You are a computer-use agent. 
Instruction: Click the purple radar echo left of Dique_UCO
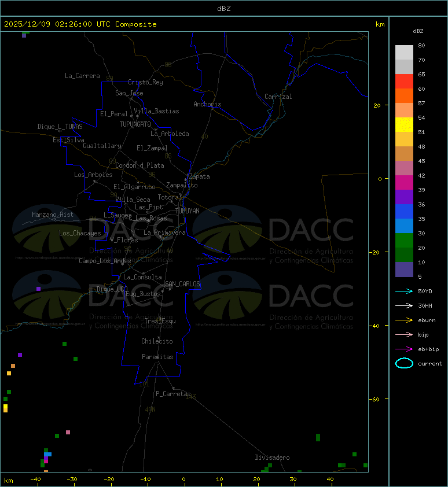pyautogui.click(x=38, y=289)
